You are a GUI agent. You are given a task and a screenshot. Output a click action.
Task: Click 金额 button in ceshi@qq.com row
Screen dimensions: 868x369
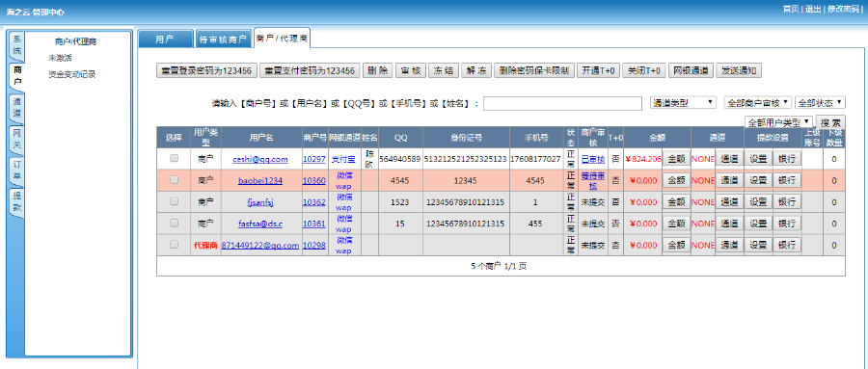[x=676, y=159]
